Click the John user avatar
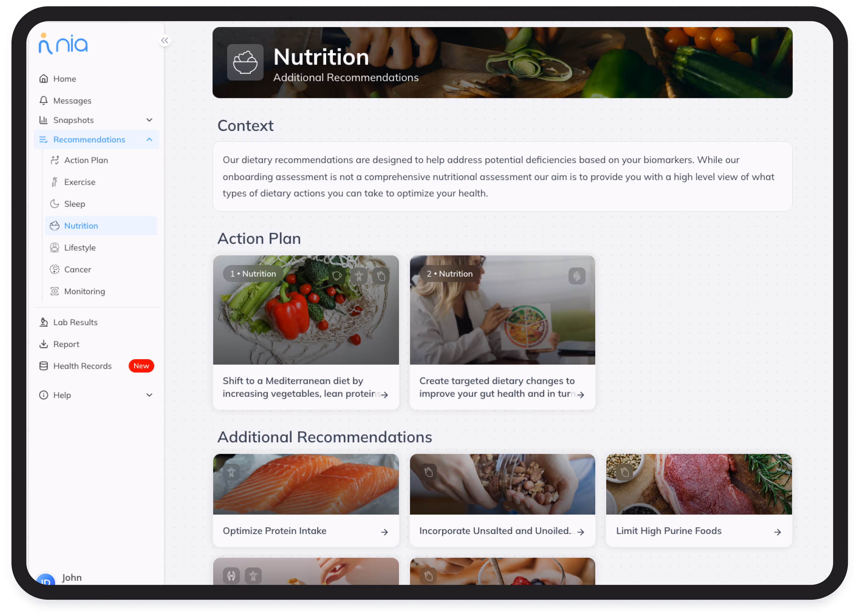859x616 pixels. pos(45,580)
